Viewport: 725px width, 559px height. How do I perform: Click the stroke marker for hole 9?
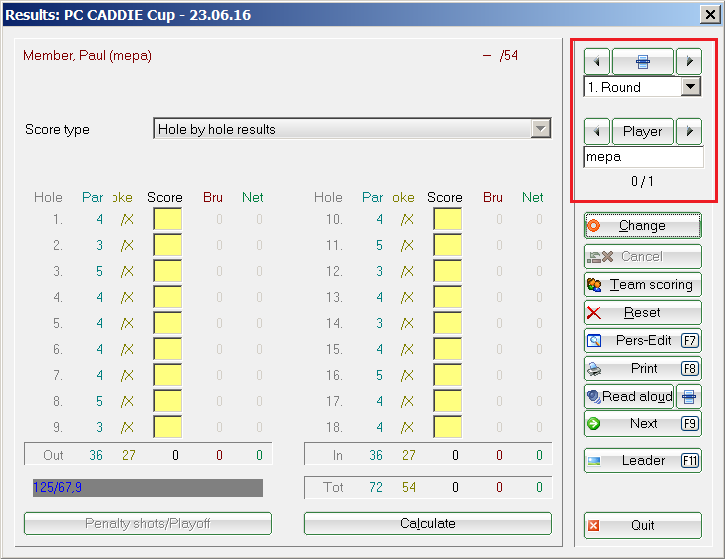tap(127, 427)
